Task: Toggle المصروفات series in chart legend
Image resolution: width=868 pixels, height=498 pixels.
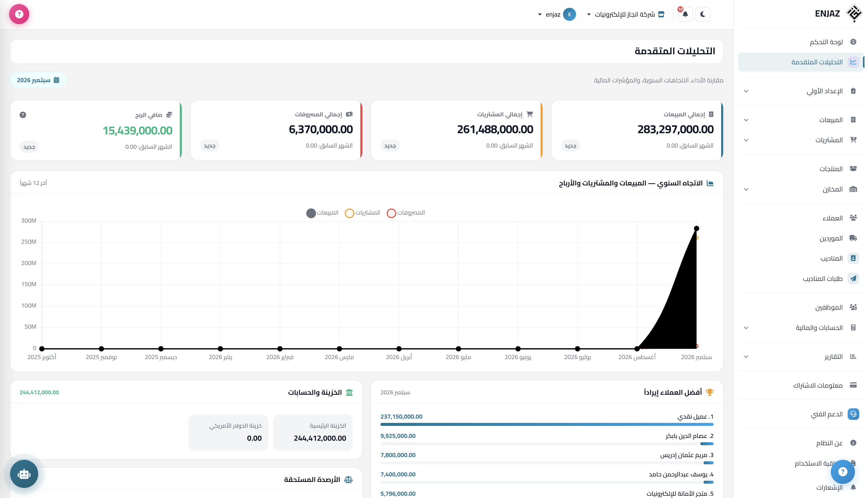Action: [406, 213]
